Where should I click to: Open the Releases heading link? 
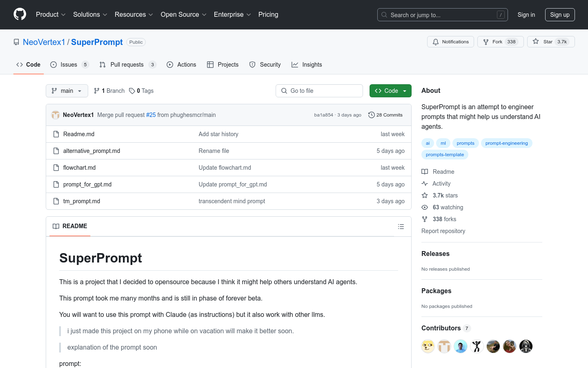435,254
